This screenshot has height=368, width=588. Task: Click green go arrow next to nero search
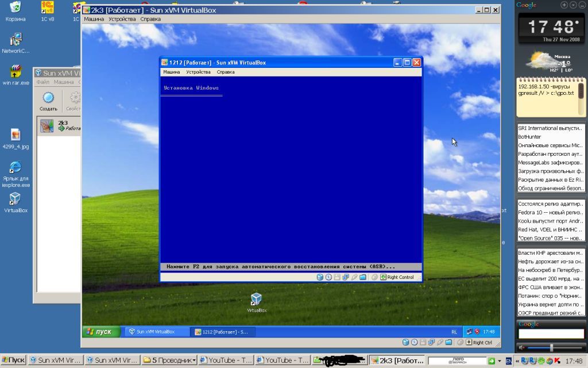click(x=492, y=361)
